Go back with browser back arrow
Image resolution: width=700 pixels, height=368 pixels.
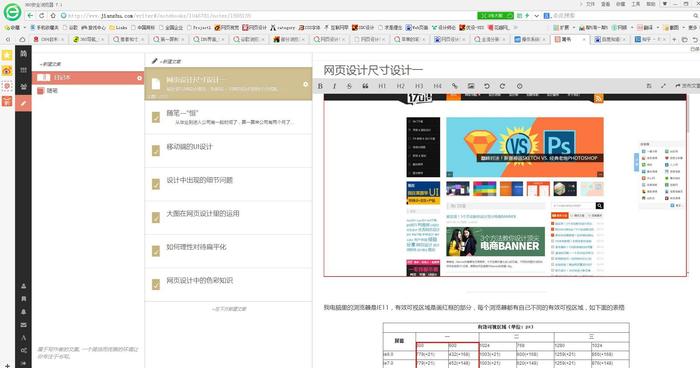click(x=30, y=15)
